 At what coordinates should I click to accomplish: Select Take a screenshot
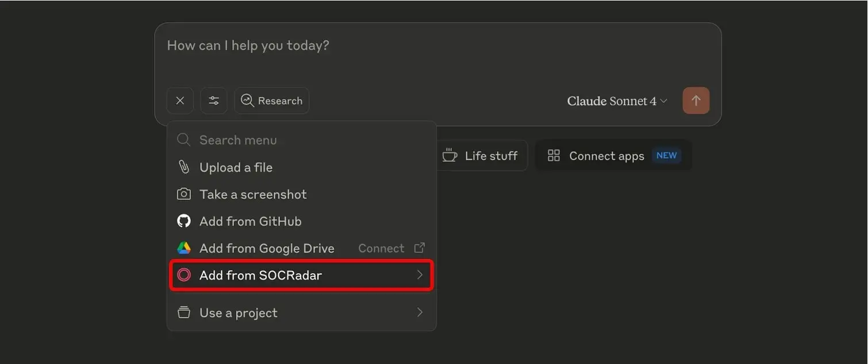click(301, 195)
